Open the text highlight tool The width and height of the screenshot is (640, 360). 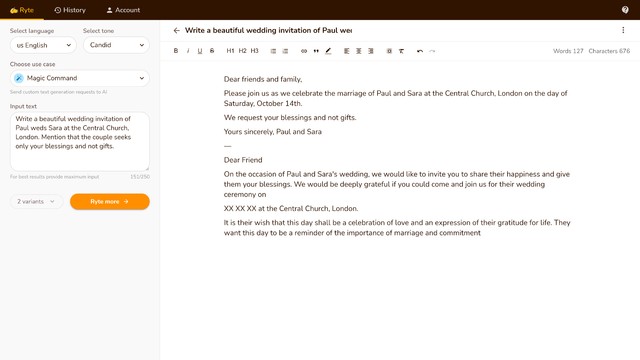(x=328, y=51)
